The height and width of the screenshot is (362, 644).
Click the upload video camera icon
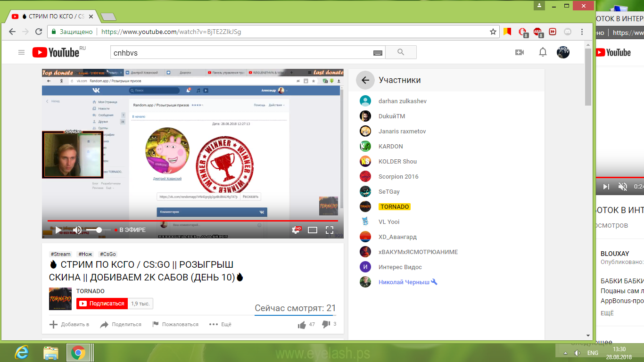[520, 52]
